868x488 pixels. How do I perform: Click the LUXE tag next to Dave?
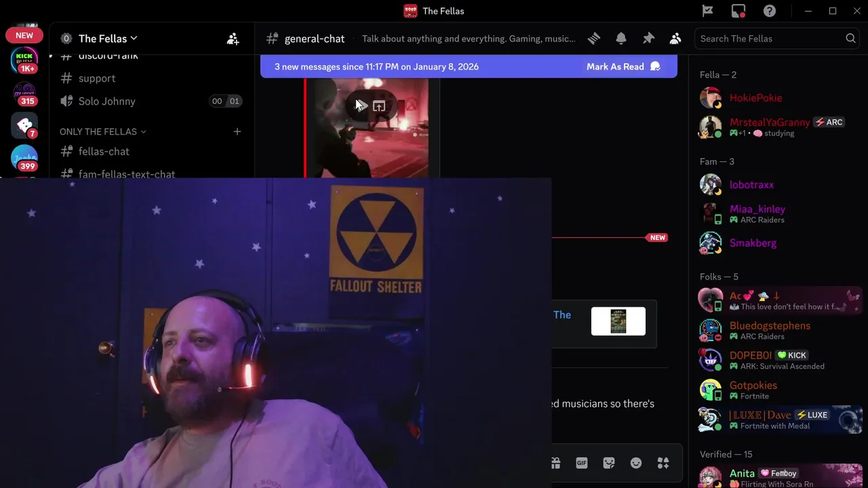click(x=812, y=415)
